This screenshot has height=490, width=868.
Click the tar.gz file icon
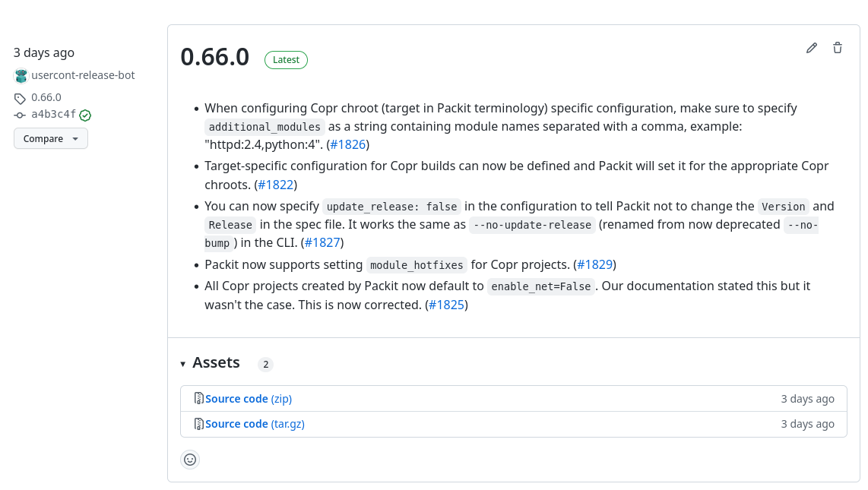click(x=198, y=424)
